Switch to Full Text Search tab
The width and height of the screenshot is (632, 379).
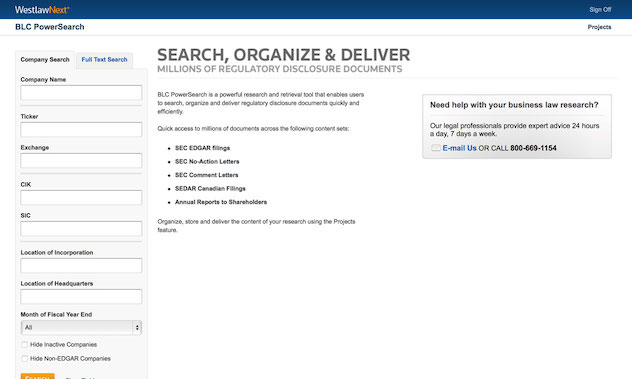[104, 60]
